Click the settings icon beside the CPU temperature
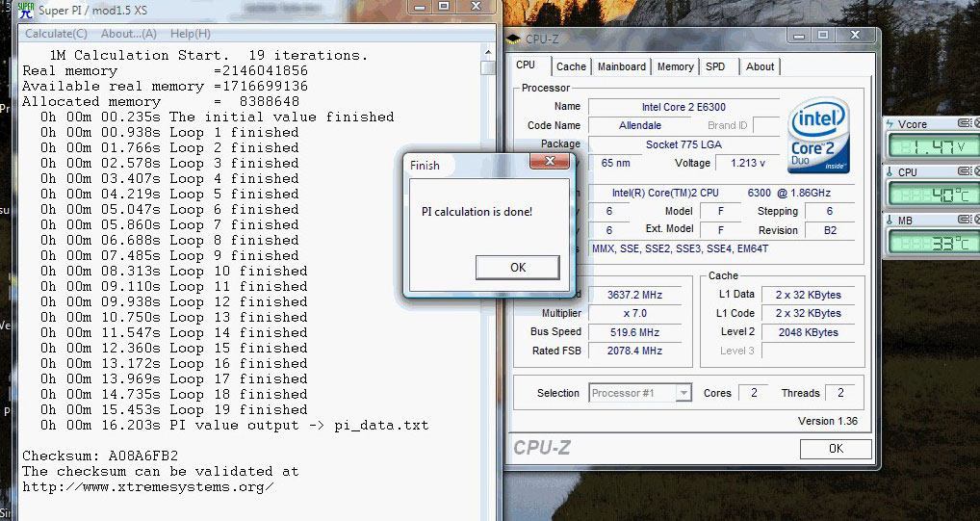 (965, 171)
